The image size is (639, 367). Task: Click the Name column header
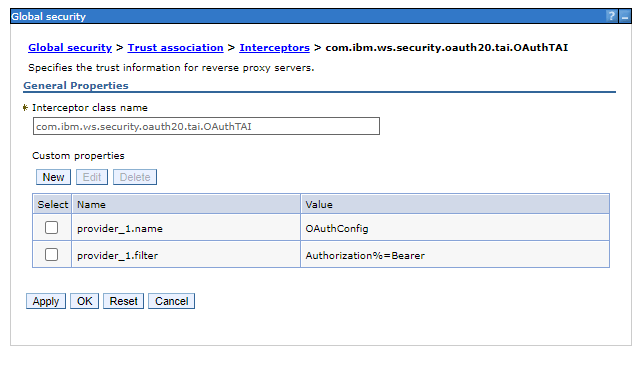pyautogui.click(x=186, y=204)
